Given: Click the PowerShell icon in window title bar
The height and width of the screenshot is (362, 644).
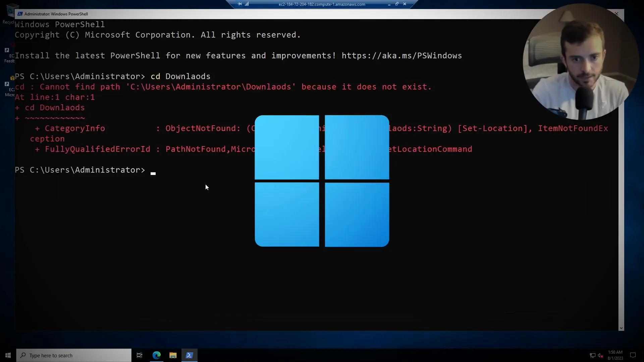Looking at the screenshot, I should (x=20, y=14).
